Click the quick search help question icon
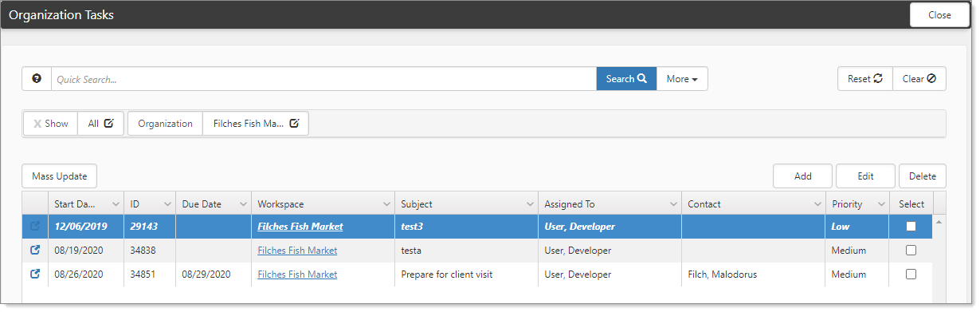980x312 pixels. pos(37,79)
